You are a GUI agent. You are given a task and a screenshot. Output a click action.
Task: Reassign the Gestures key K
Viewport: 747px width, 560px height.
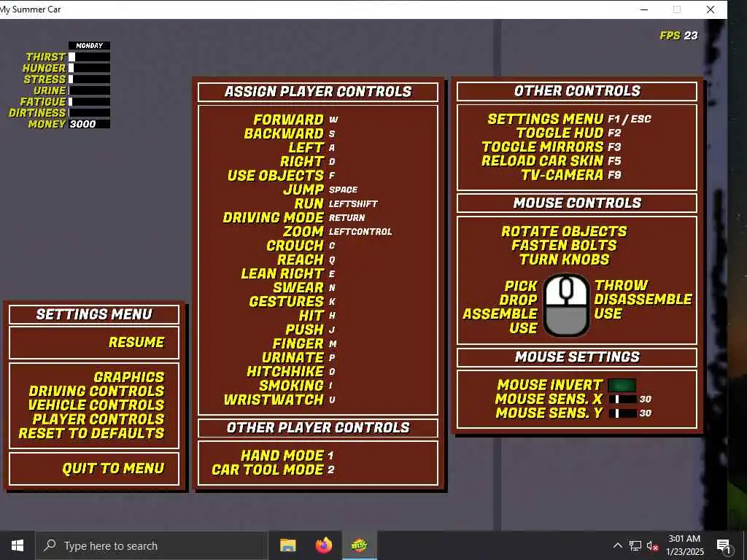(332, 301)
